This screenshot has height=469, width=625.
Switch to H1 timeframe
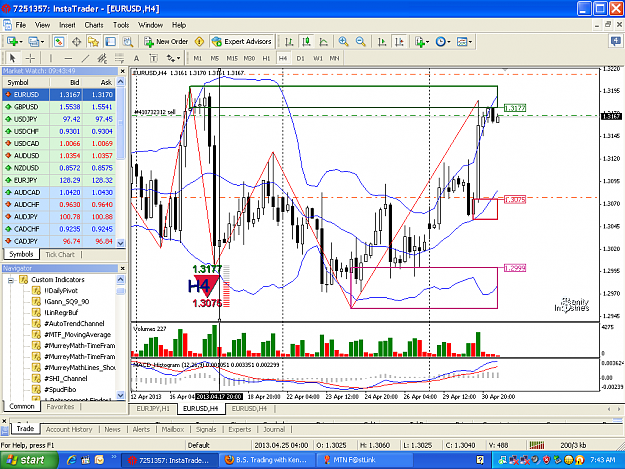coord(266,58)
